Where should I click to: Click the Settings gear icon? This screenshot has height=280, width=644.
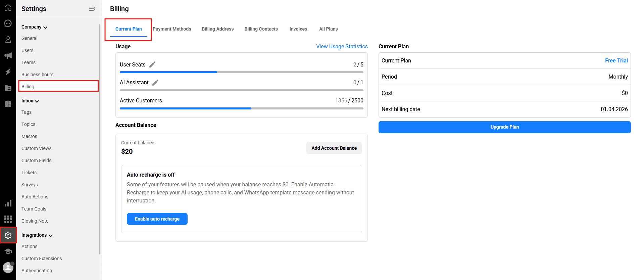pos(8,235)
